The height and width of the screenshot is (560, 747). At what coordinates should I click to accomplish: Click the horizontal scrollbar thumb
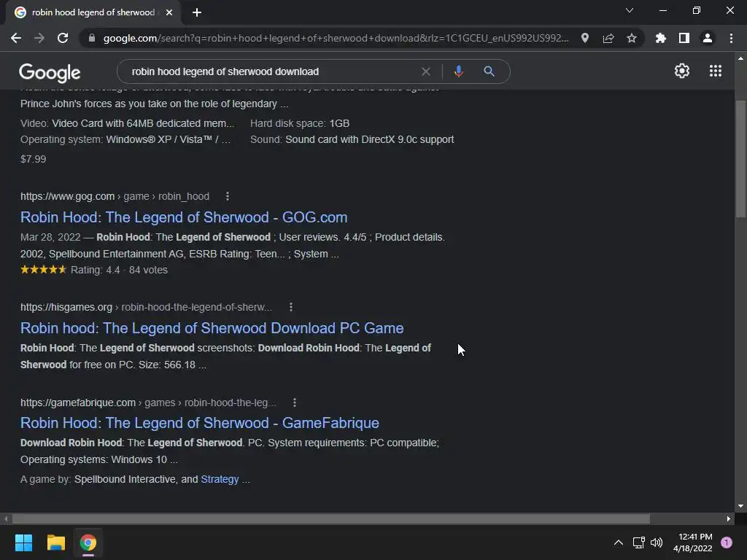[x=330, y=518]
